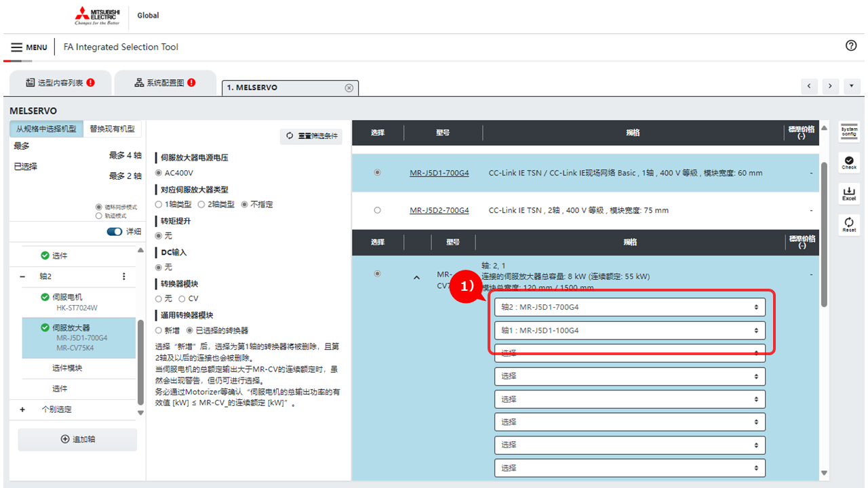Click the results table scrollbar thumb
Screen dimensions: 868x488
pyautogui.click(x=824, y=234)
